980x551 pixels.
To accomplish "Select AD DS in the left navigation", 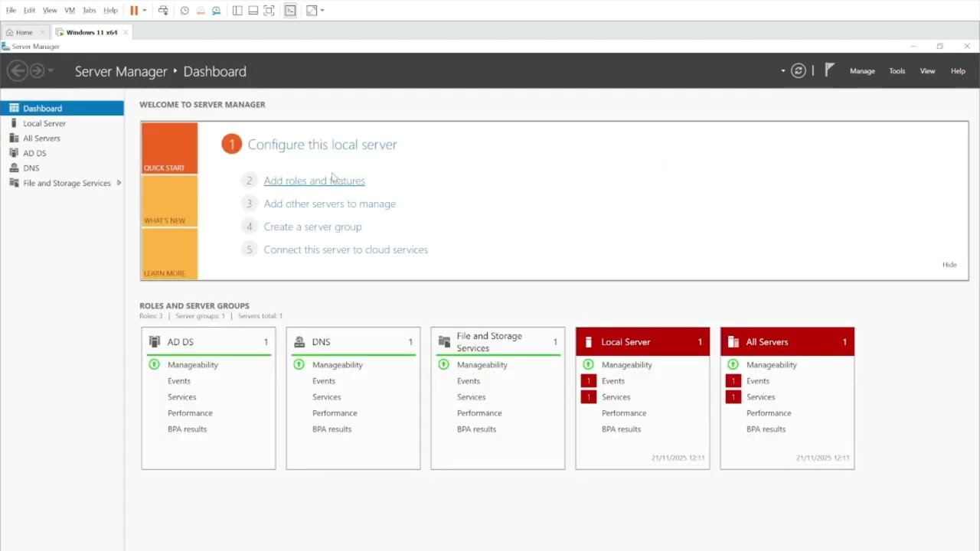I will tap(62, 153).
